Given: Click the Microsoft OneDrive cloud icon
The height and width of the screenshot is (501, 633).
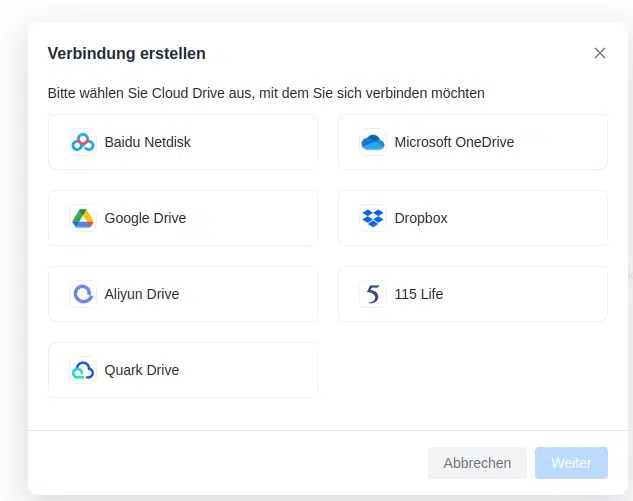Looking at the screenshot, I should click(x=372, y=142).
